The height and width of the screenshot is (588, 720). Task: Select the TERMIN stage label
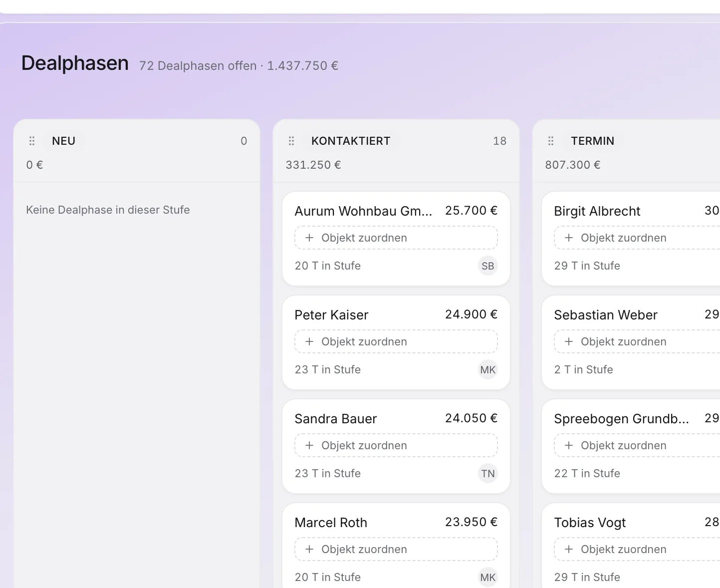click(593, 141)
